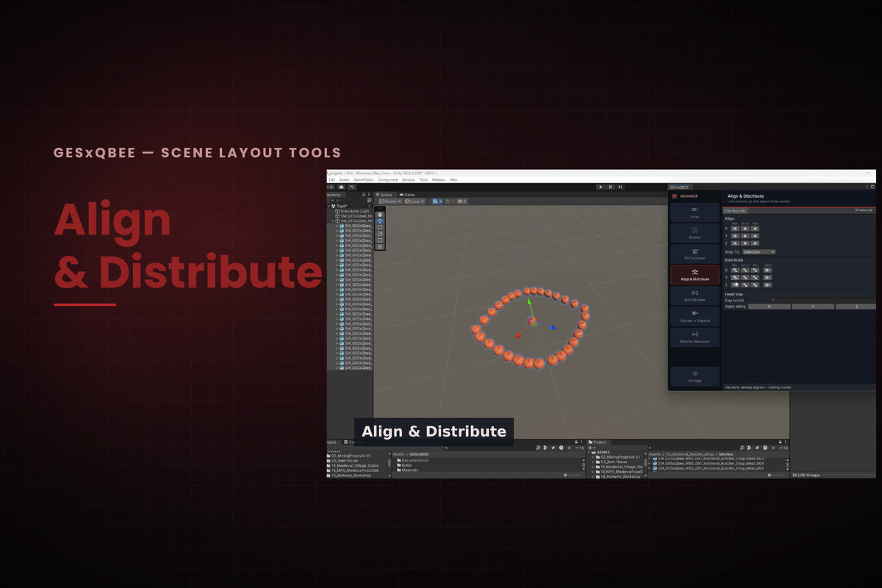The height and width of the screenshot is (588, 882).
Task: Collapse the expanded SM_GESxQbee parent object
Action: click(333, 220)
